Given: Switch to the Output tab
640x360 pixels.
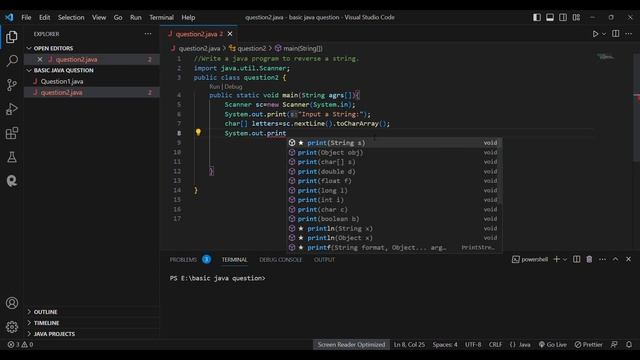Looking at the screenshot, I should [324, 260].
